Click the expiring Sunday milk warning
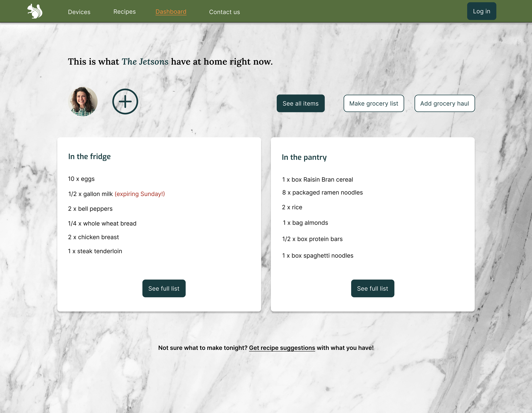The width and height of the screenshot is (532, 413). pos(140,194)
